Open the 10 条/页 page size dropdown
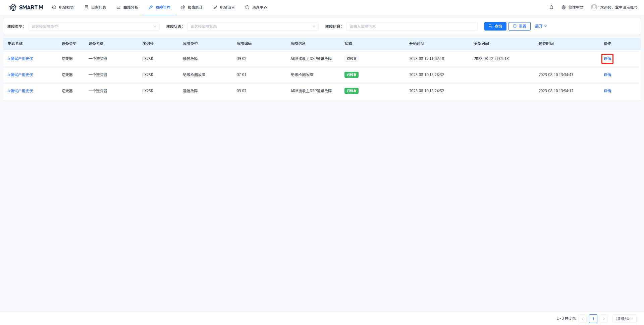 624,319
